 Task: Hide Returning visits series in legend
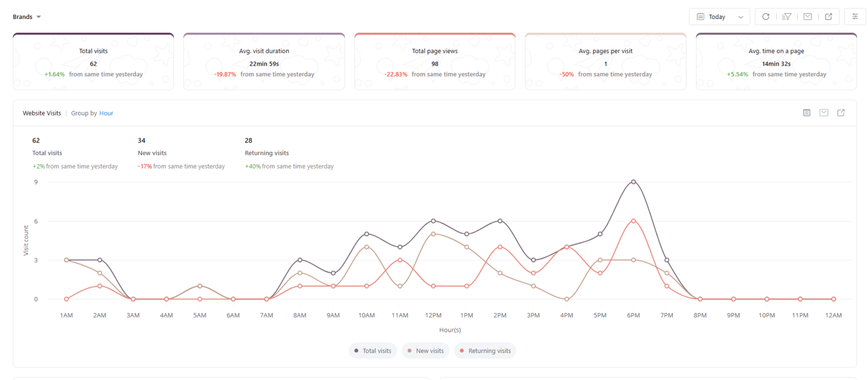(x=485, y=351)
